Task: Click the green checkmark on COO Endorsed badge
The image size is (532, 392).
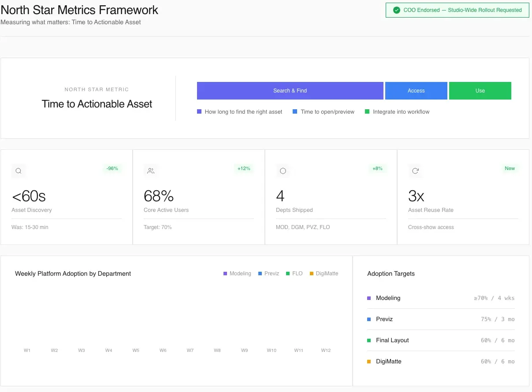Action: pos(396,10)
